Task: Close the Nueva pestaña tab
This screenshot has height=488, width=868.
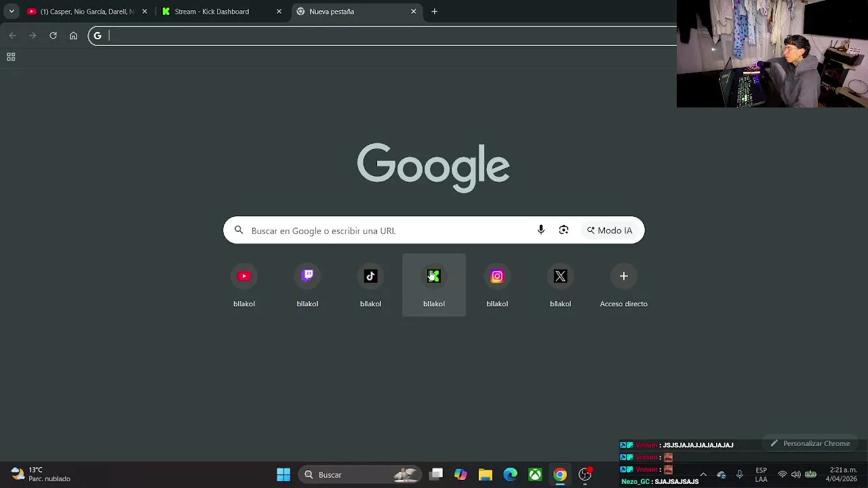Action: coord(414,12)
